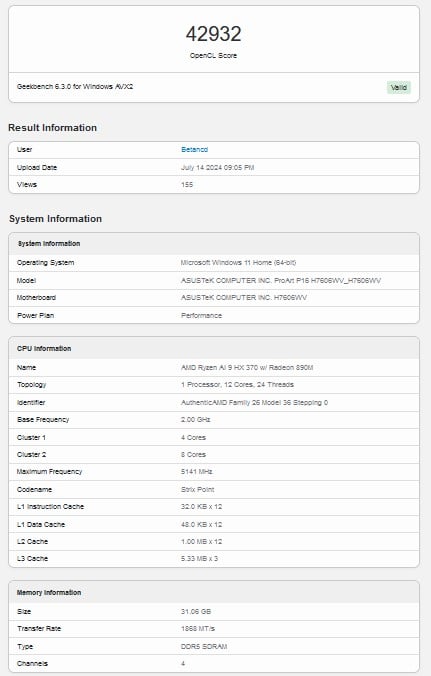
Task: Open the Betanod user profile link
Action: point(194,150)
